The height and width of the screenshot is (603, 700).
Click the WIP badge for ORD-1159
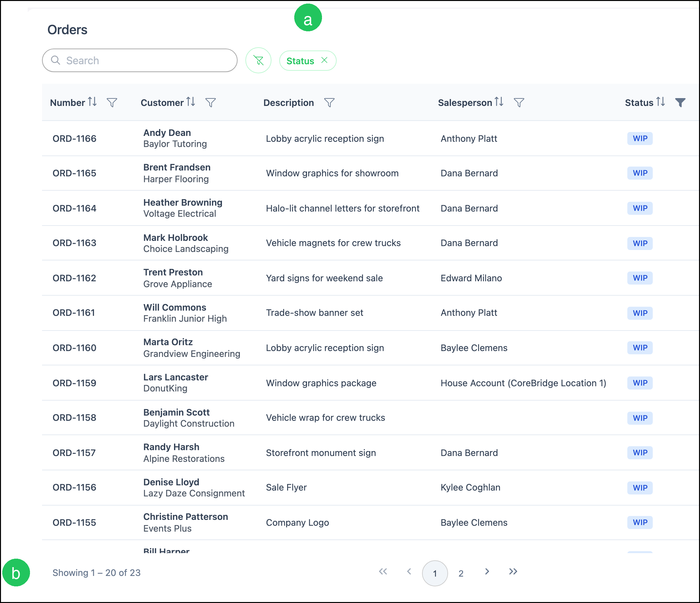640,383
